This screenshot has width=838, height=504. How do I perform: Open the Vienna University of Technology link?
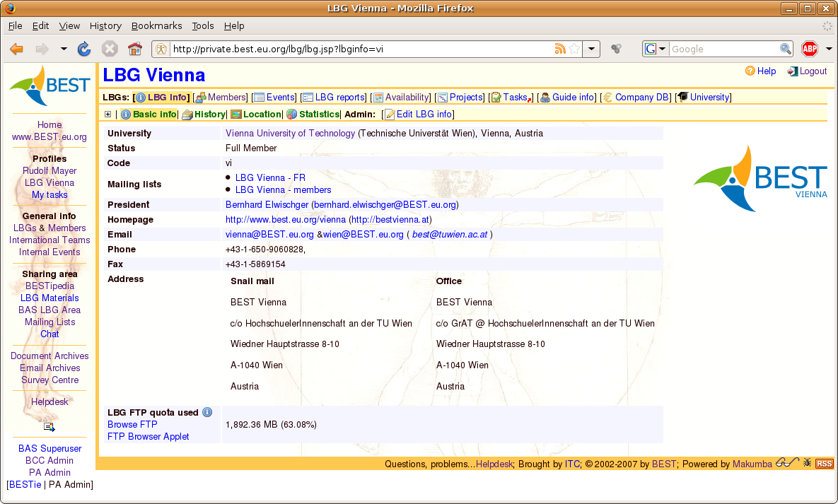pos(290,133)
